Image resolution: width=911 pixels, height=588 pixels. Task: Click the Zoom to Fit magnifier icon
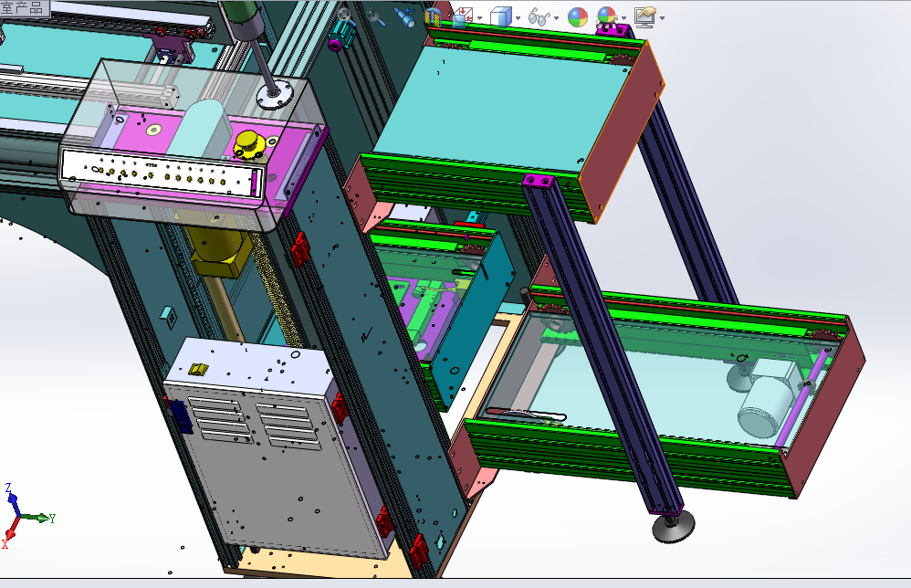tap(346, 16)
